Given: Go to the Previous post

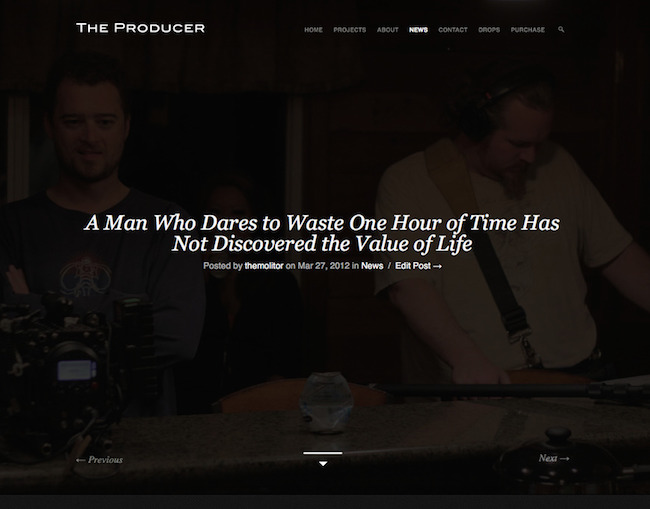Looking at the screenshot, I should [99, 460].
